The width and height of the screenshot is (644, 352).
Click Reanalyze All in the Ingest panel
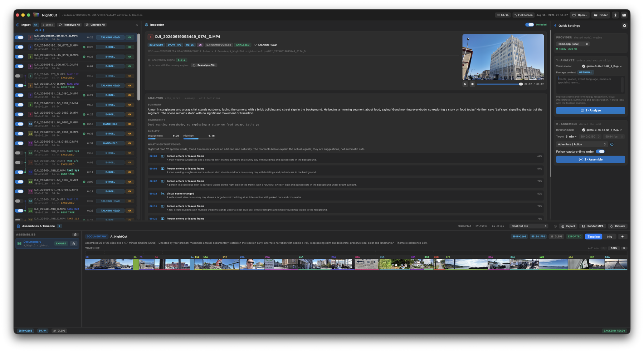(x=69, y=25)
